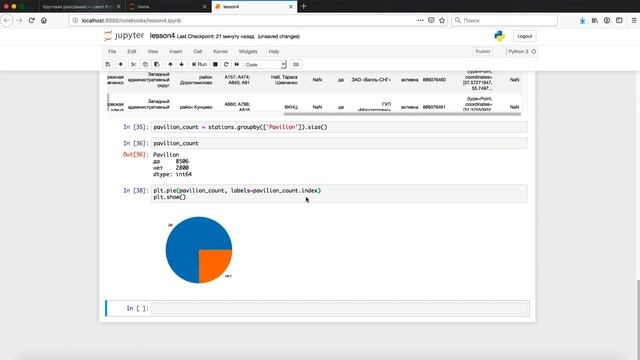Move selected cell down arrow
This screenshot has height=360, width=640.
coord(182,64)
